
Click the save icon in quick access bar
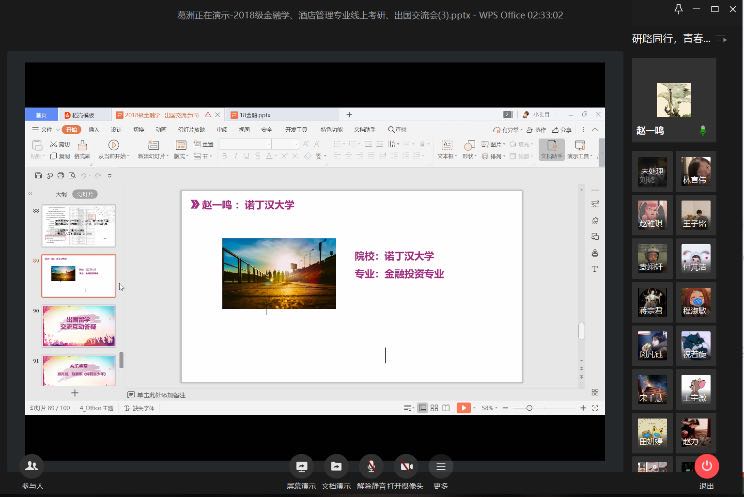pos(38,175)
